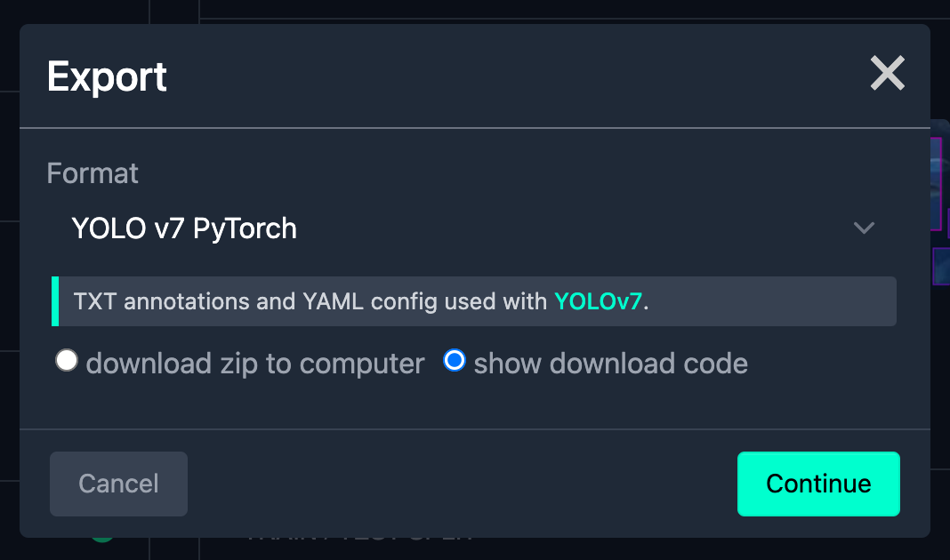
Task: Cancel the export
Action: pyautogui.click(x=118, y=484)
